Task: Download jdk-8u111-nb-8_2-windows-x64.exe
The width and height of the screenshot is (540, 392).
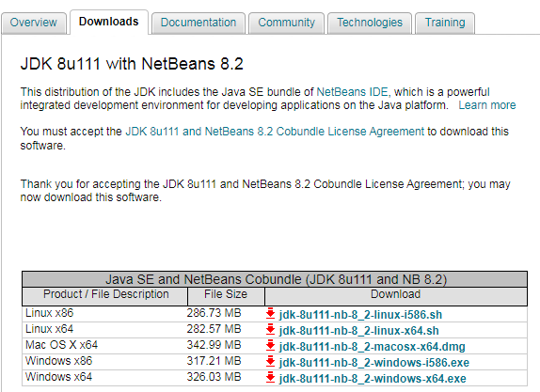Action: coord(373,379)
